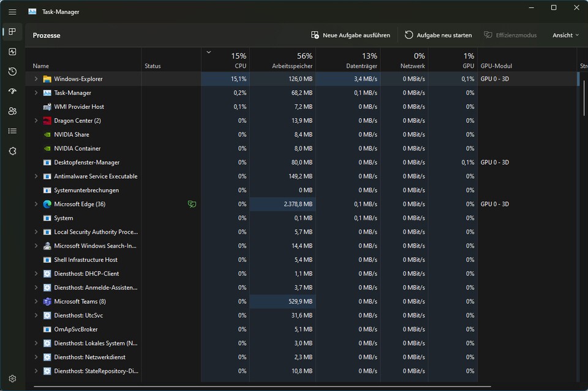588x391 pixels.
Task: Click the 3,4 MB/s disk cell
Action: click(x=348, y=79)
